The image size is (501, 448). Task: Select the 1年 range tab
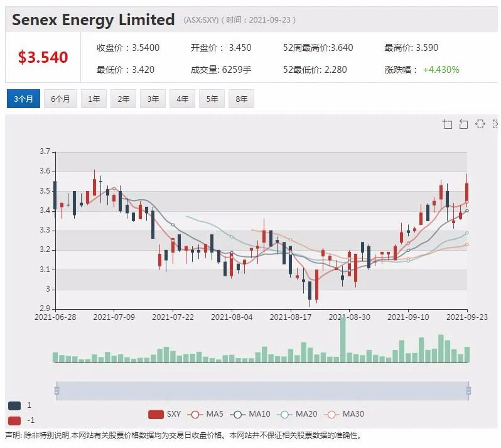94,99
